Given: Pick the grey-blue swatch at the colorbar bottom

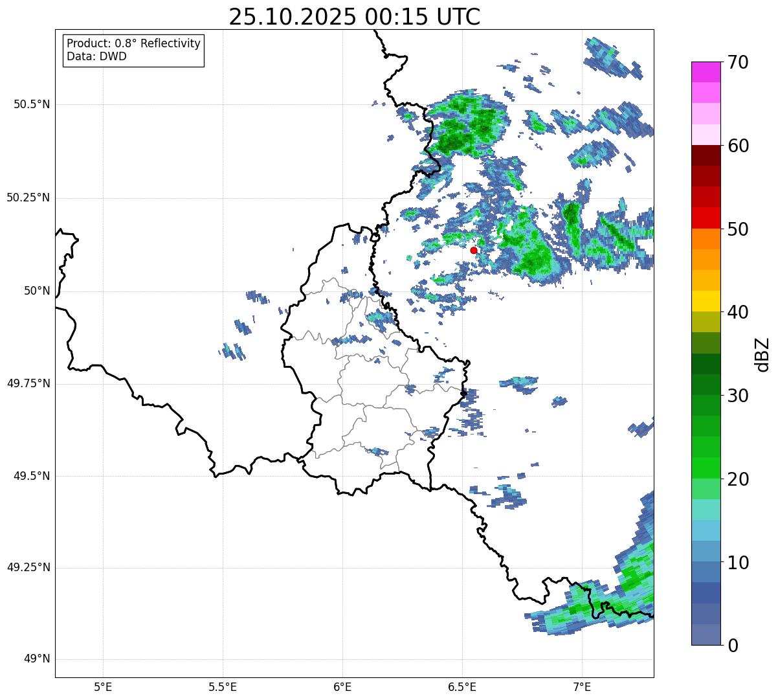Looking at the screenshot, I should click(x=706, y=635).
